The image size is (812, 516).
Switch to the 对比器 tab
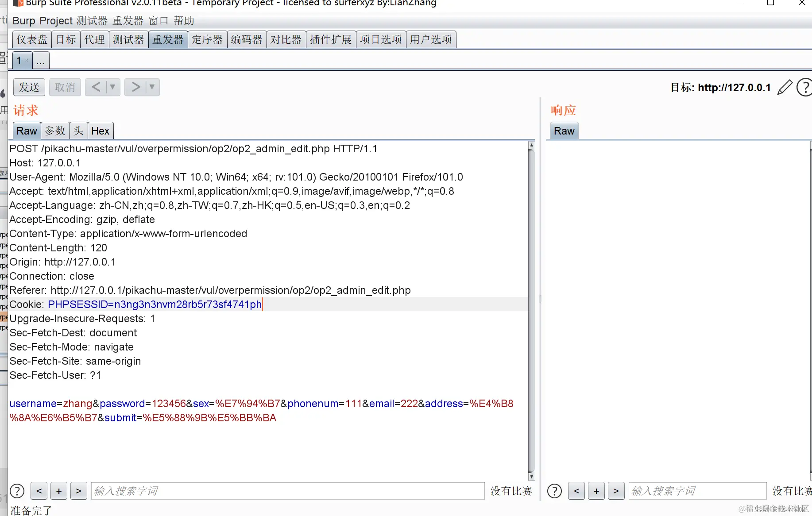pos(286,39)
